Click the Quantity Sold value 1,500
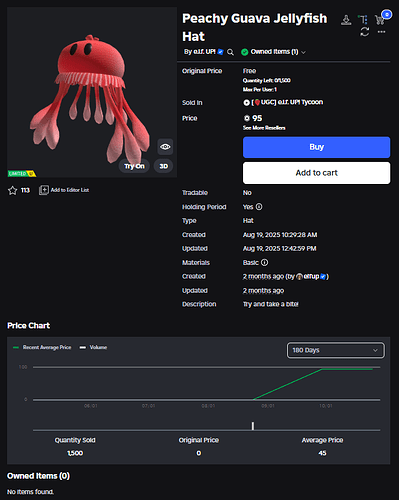This screenshot has height=500, width=399. point(75,453)
